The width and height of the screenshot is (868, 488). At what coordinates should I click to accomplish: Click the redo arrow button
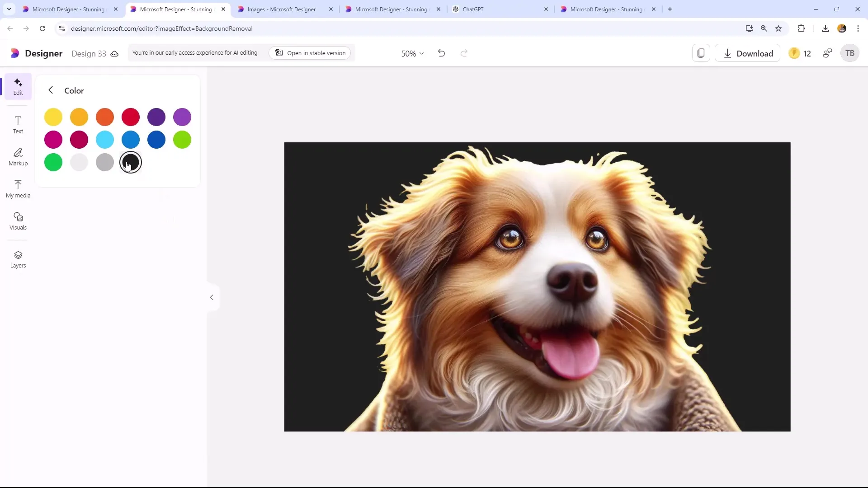click(465, 53)
